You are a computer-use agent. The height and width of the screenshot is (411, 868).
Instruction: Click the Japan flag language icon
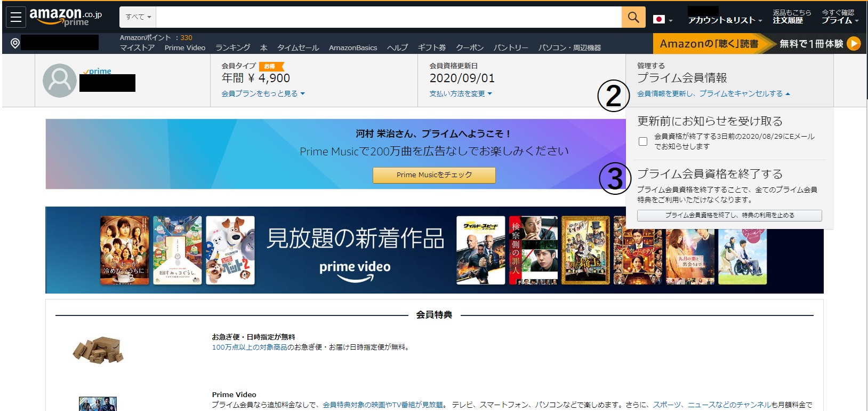pyautogui.click(x=659, y=19)
